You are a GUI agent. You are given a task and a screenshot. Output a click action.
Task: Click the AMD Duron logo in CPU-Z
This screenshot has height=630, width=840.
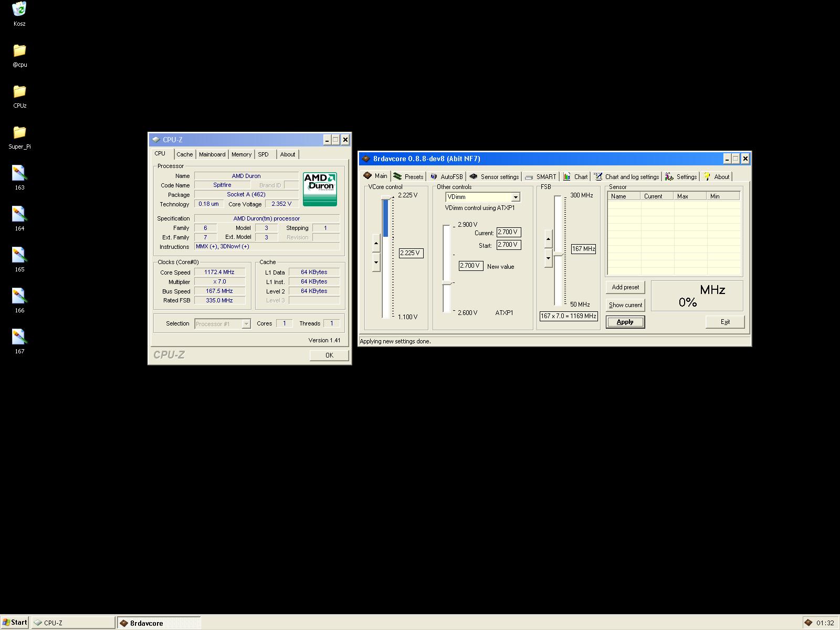click(320, 189)
